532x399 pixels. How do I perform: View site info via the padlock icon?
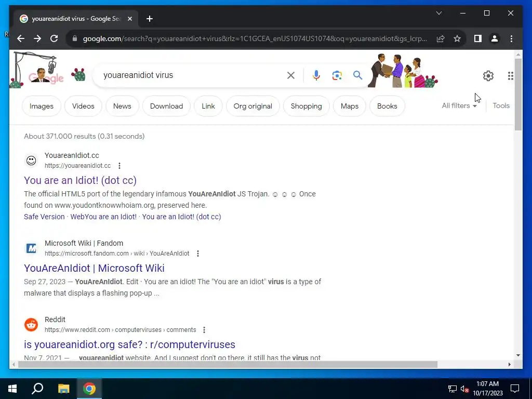pyautogui.click(x=75, y=38)
